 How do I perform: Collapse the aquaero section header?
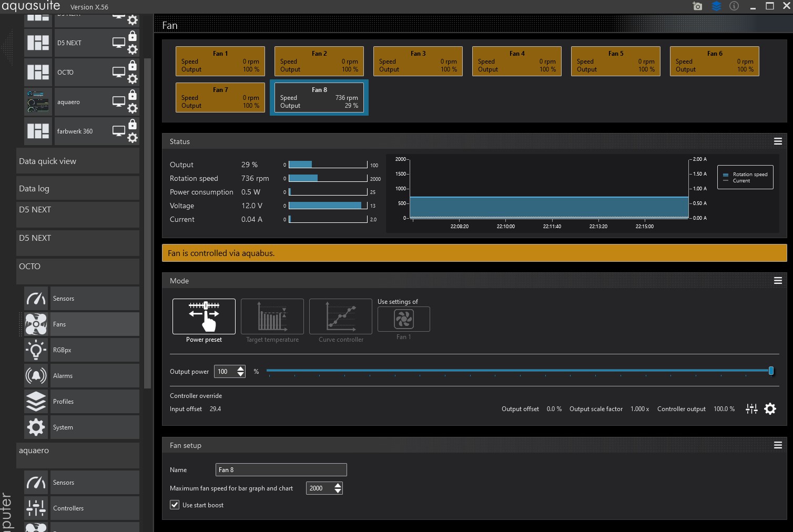78,455
